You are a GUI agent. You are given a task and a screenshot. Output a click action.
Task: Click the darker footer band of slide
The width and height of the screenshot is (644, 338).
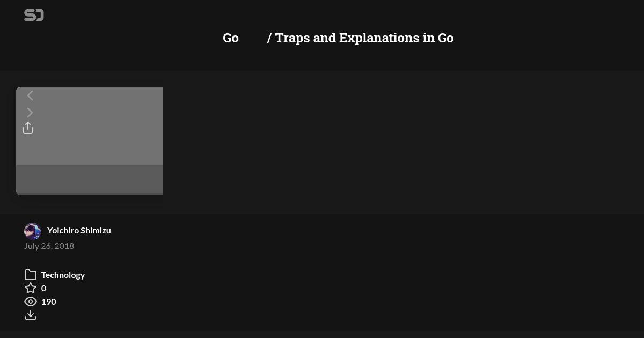[90, 179]
